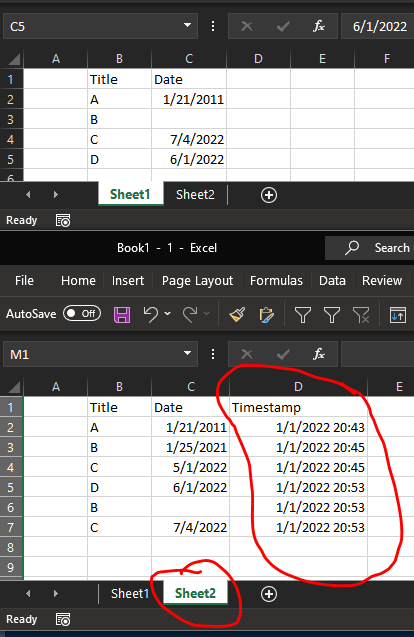Open the Page Layout ribbon tab
The width and height of the screenshot is (414, 637).
[197, 281]
